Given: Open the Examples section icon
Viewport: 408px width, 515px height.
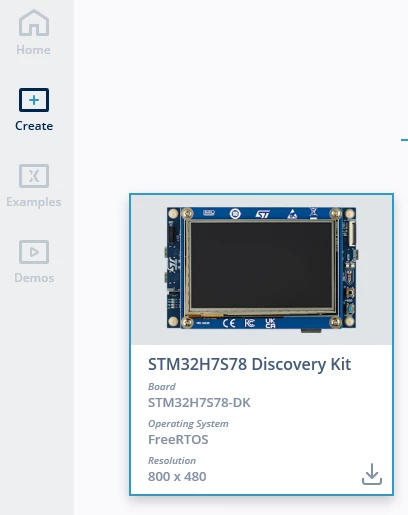Looking at the screenshot, I should tap(34, 176).
